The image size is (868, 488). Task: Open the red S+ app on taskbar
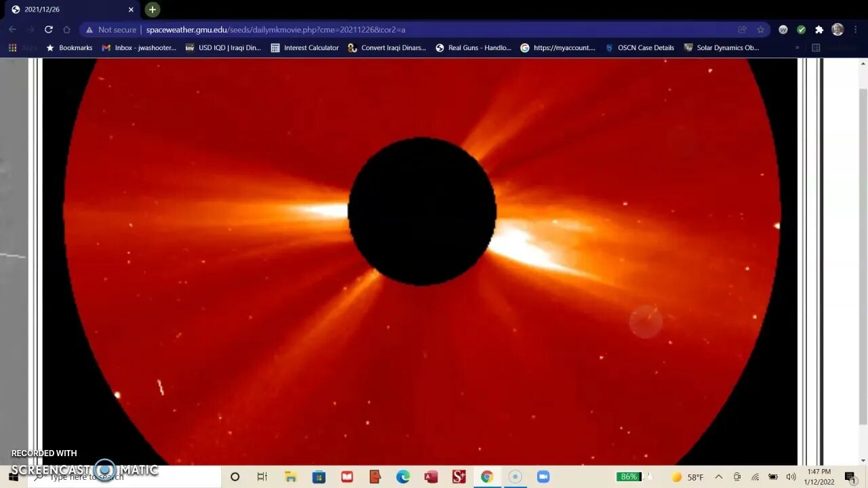coord(458,476)
